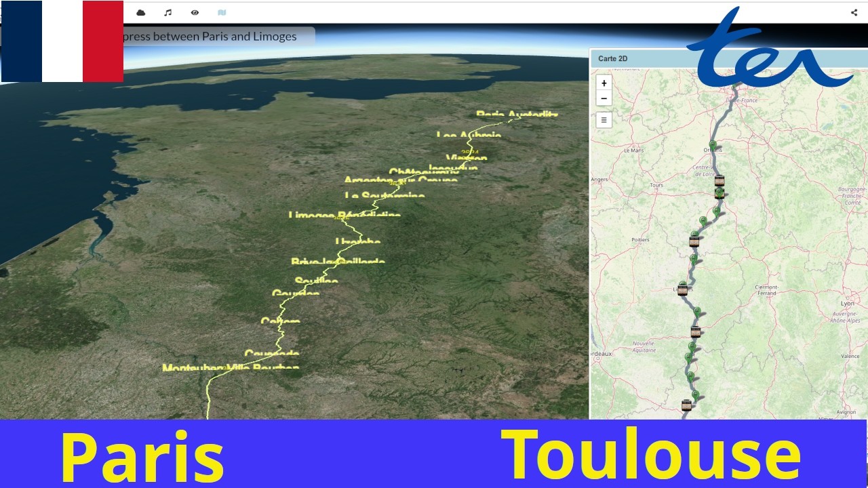Click the music note icon in the toolbar

pos(168,12)
